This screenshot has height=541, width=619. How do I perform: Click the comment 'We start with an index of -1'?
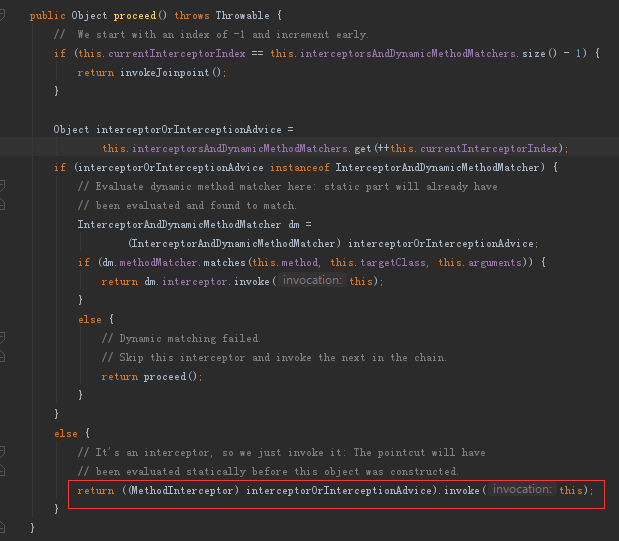(211, 35)
